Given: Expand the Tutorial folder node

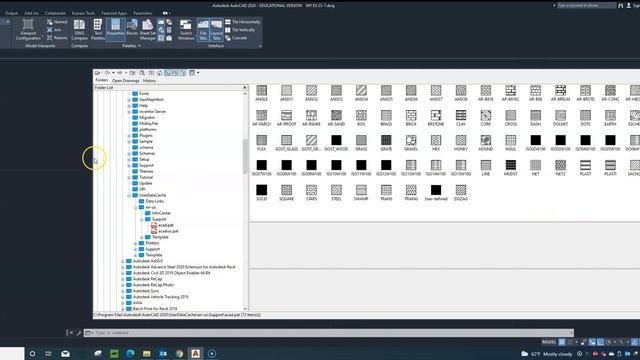Looking at the screenshot, I should 129,177.
